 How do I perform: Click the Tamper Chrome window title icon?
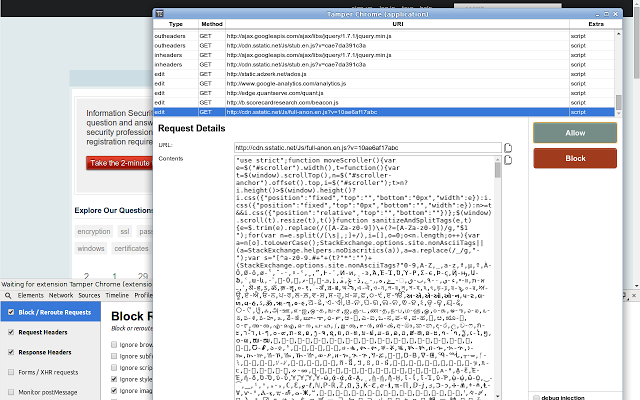click(160, 14)
